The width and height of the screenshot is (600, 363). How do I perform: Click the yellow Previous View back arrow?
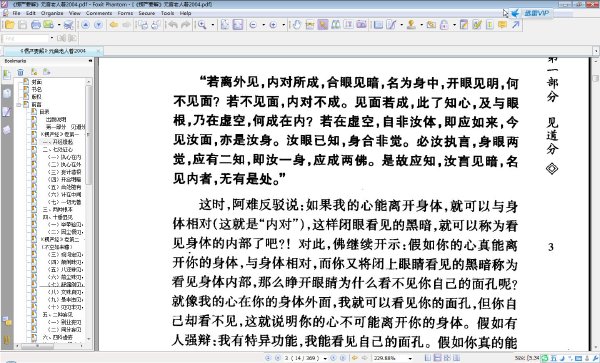click(x=114, y=25)
